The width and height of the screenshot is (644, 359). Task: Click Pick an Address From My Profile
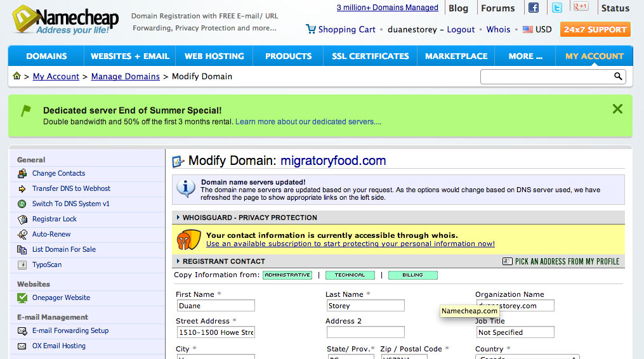[x=567, y=262]
